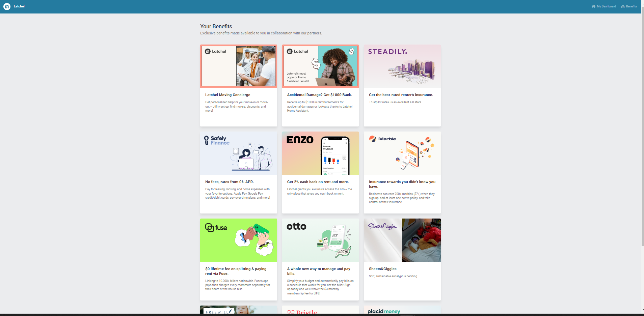The height and width of the screenshot is (316, 644).
Task: Click the Marble logo
Action: pos(383,139)
